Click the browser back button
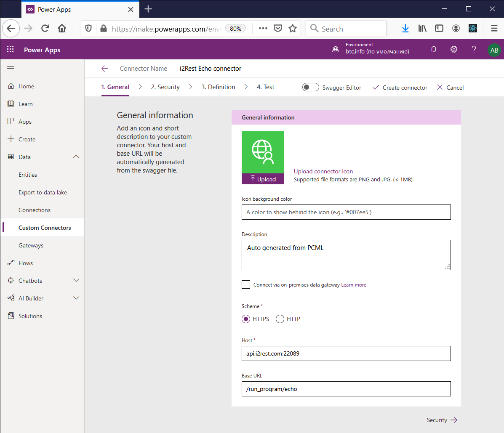Image resolution: width=504 pixels, height=433 pixels. [x=11, y=29]
